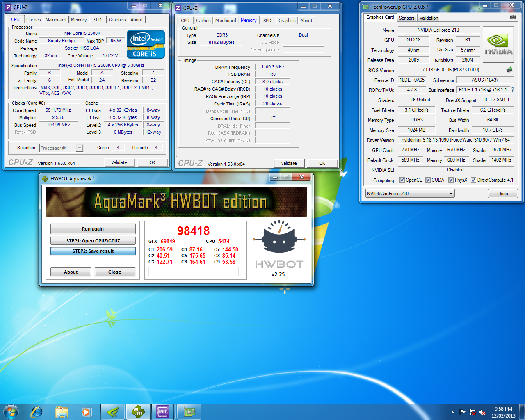Screen dimensions: 525x420
Task: Click the title bar icon of middle CPU-Z window
Action: pyautogui.click(x=178, y=8)
